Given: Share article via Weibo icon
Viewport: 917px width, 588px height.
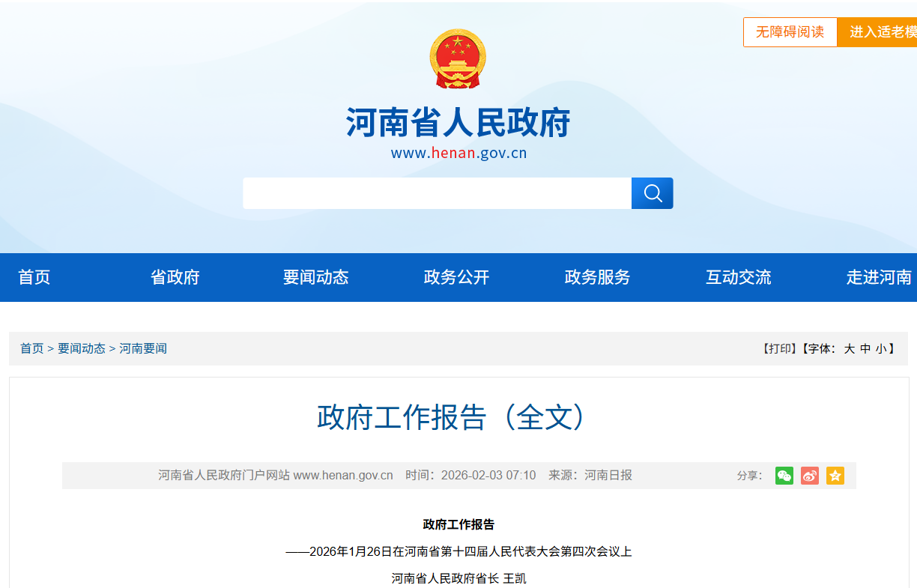Looking at the screenshot, I should click(x=809, y=476).
